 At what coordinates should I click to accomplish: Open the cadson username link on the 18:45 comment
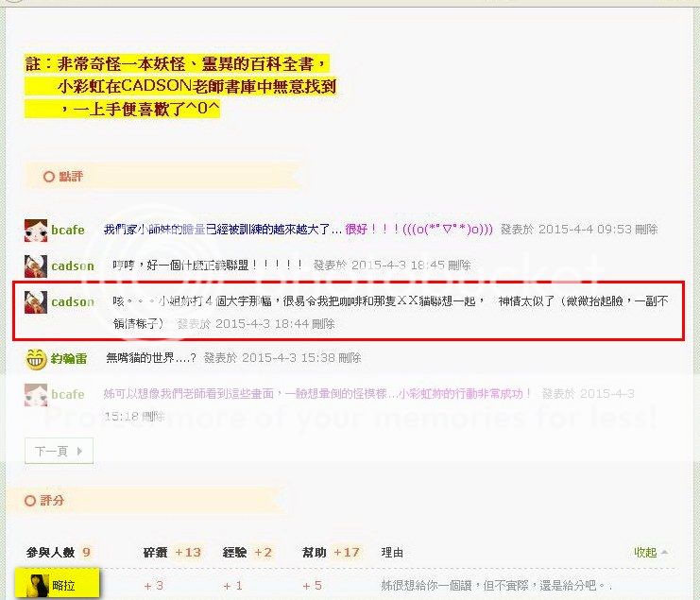click(x=73, y=266)
